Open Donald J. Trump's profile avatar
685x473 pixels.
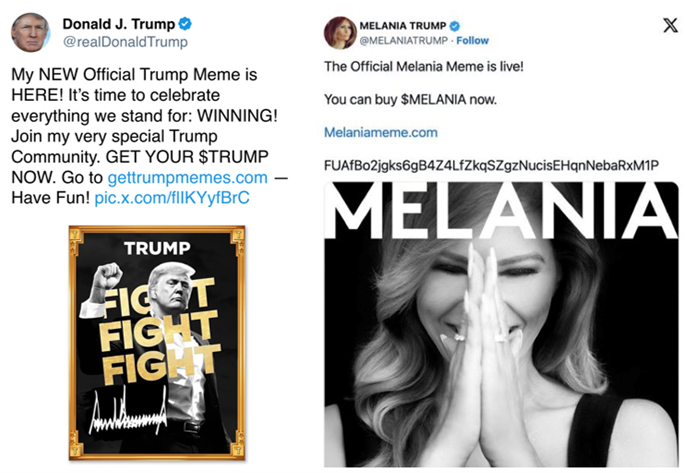(x=30, y=33)
